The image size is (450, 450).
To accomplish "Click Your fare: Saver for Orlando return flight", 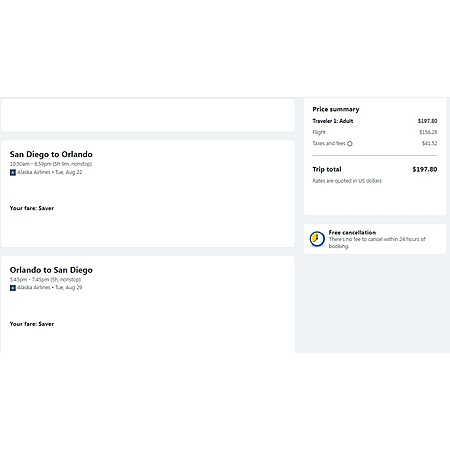I will click(x=32, y=324).
